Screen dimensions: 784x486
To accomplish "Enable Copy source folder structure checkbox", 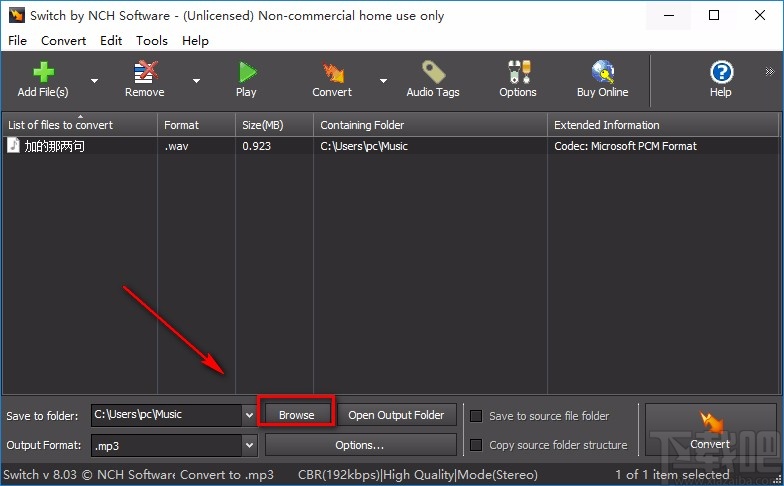I will (476, 444).
